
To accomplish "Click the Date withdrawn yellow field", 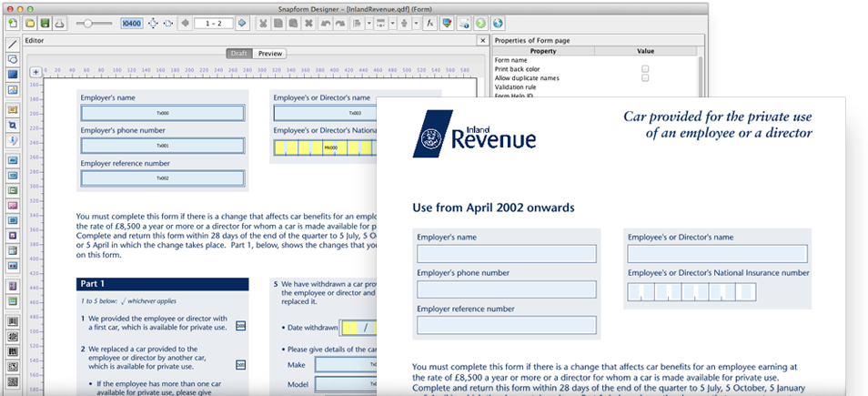I will coord(358,328).
